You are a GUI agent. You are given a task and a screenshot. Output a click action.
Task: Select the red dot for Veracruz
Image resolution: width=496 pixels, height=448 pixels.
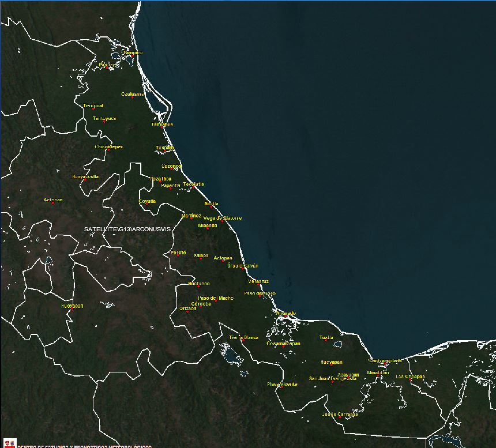point(258,285)
